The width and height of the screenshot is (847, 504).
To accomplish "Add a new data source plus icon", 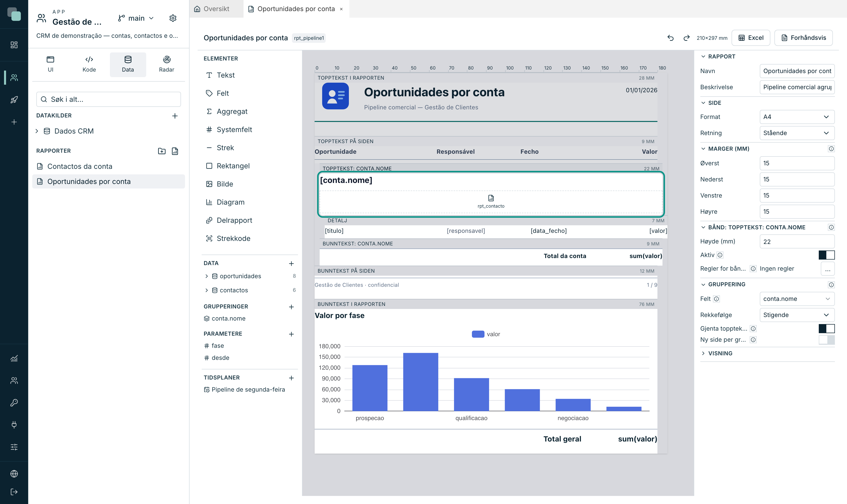I will (x=175, y=116).
